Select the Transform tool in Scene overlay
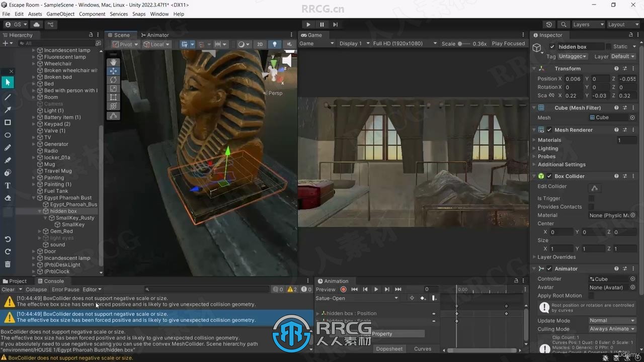This screenshot has width=644, height=362. pyautogui.click(x=113, y=106)
